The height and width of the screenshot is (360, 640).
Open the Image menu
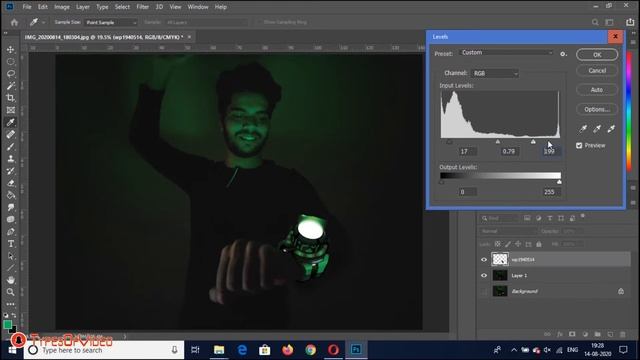tap(62, 7)
